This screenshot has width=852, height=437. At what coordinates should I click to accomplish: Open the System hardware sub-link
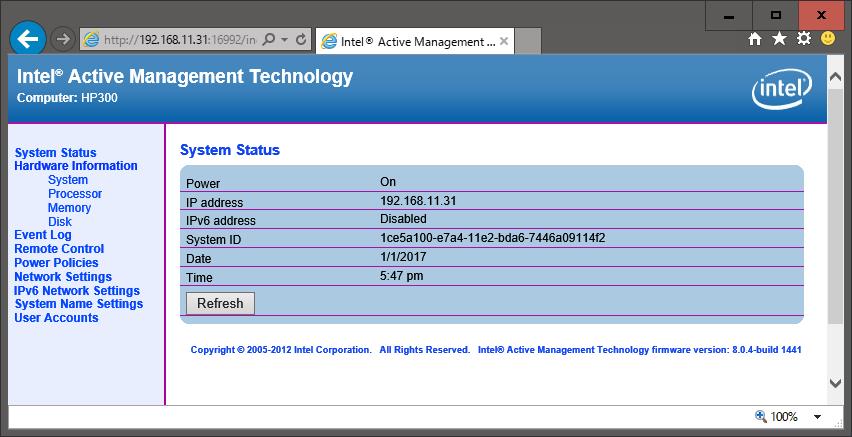click(x=68, y=180)
